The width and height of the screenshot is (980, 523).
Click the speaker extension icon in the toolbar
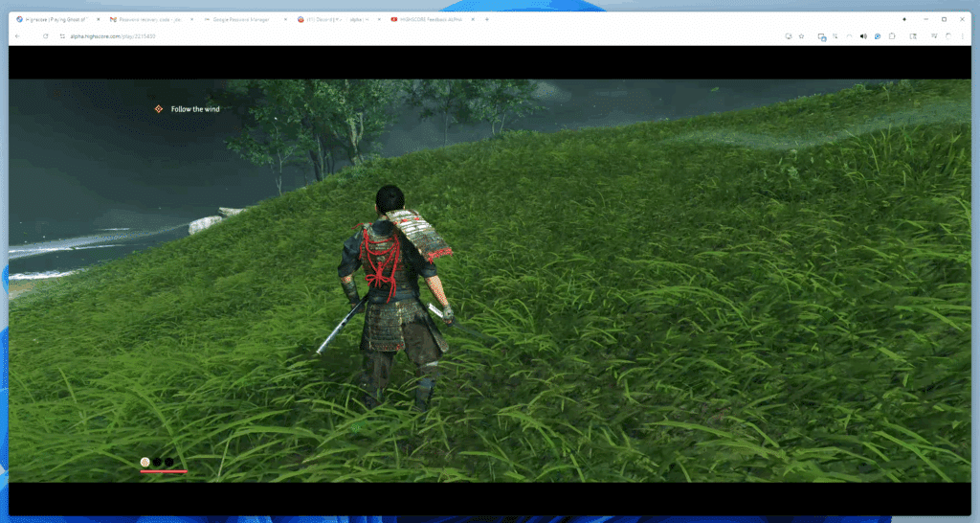[x=863, y=36]
